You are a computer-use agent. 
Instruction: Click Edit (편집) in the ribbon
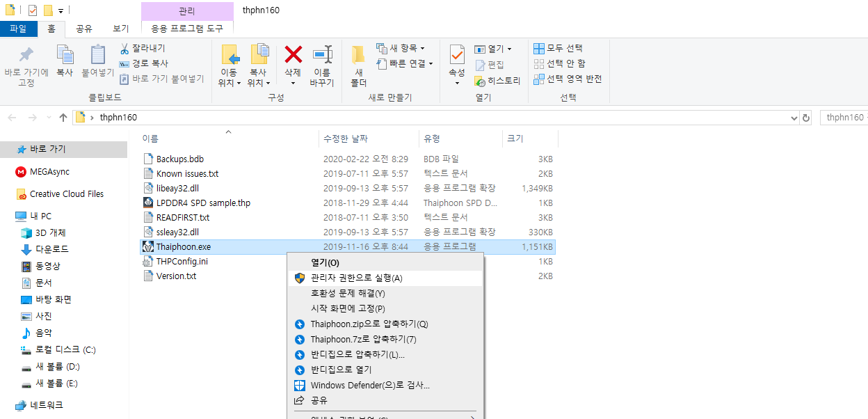[490, 65]
